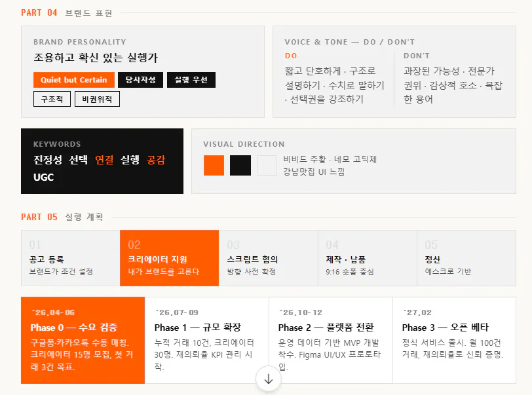Select step 03 '스크립트 협의'
Image resolution: width=532 pixels, height=395 pixels.
coord(269,258)
